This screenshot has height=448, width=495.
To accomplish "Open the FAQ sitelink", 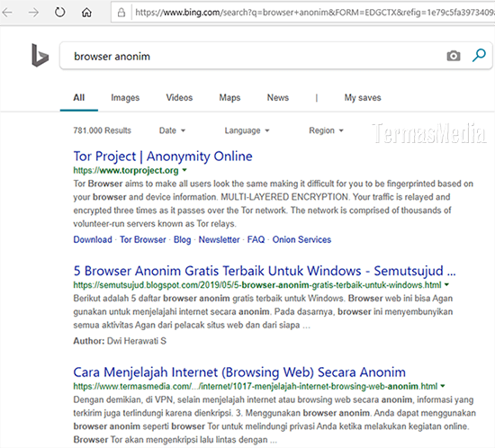I will (256, 239).
